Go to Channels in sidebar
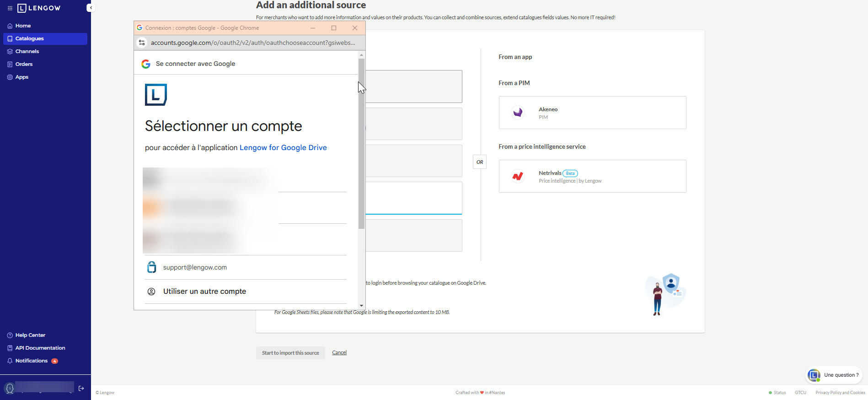Image resolution: width=868 pixels, height=400 pixels. point(27,51)
